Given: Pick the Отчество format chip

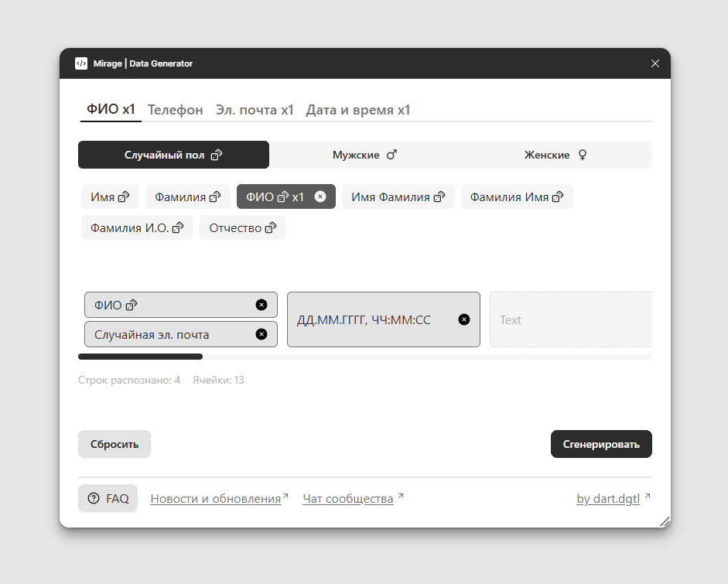Looking at the screenshot, I should tap(242, 227).
